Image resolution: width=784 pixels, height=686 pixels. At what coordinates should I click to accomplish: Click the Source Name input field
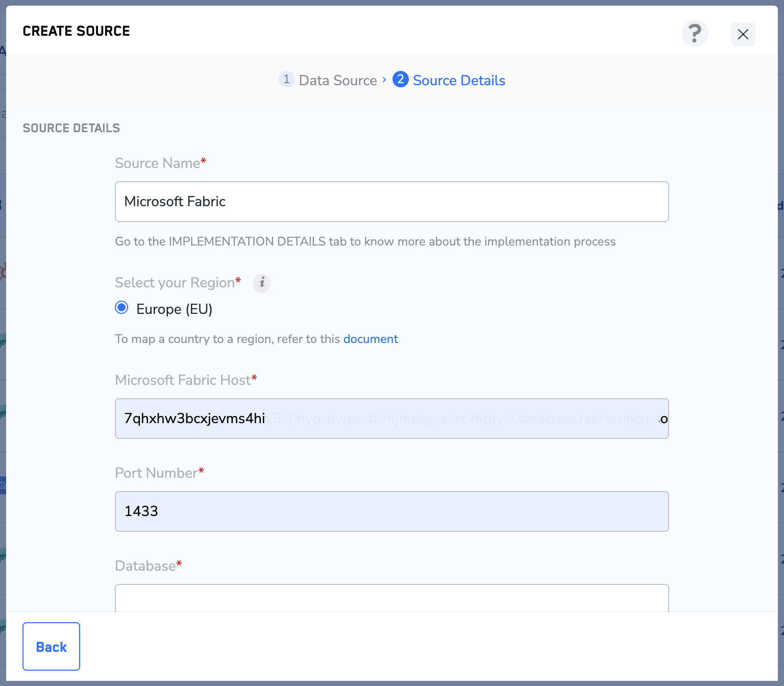(391, 202)
